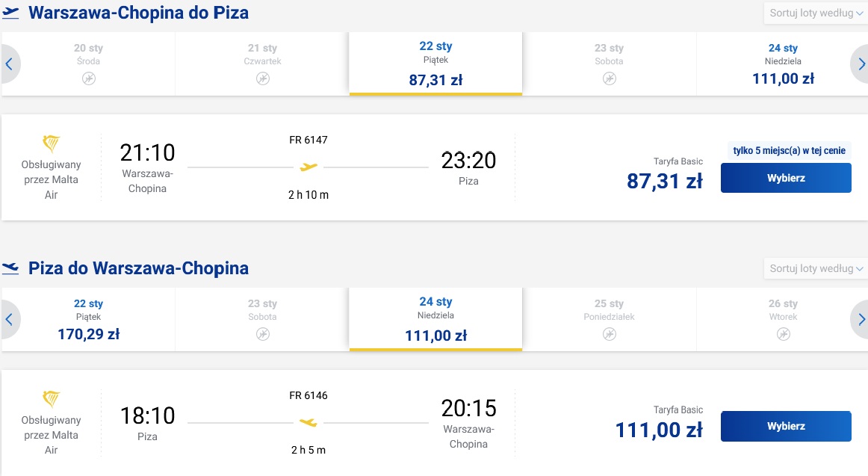The image size is (868, 476).
Task: Click the 'tylko 5 miejsc(a) w tej cenie' badge
Action: (789, 150)
